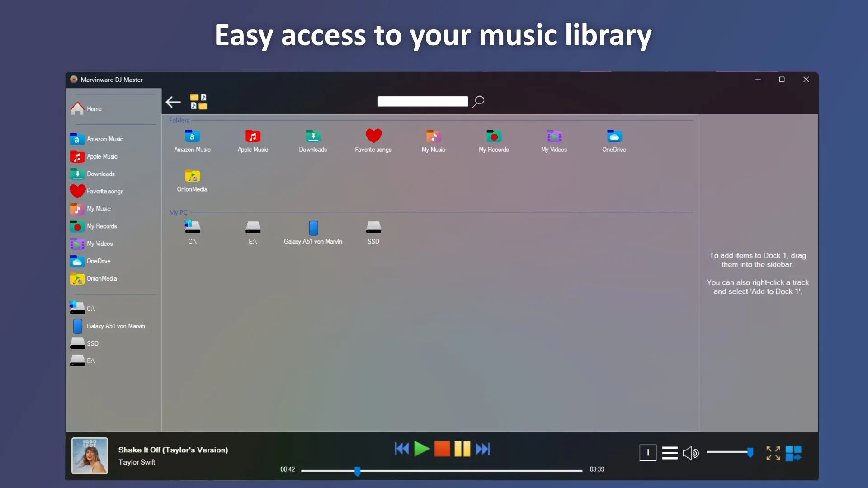Open Home in the sidebar
868x488 pixels.
pyautogui.click(x=86, y=108)
